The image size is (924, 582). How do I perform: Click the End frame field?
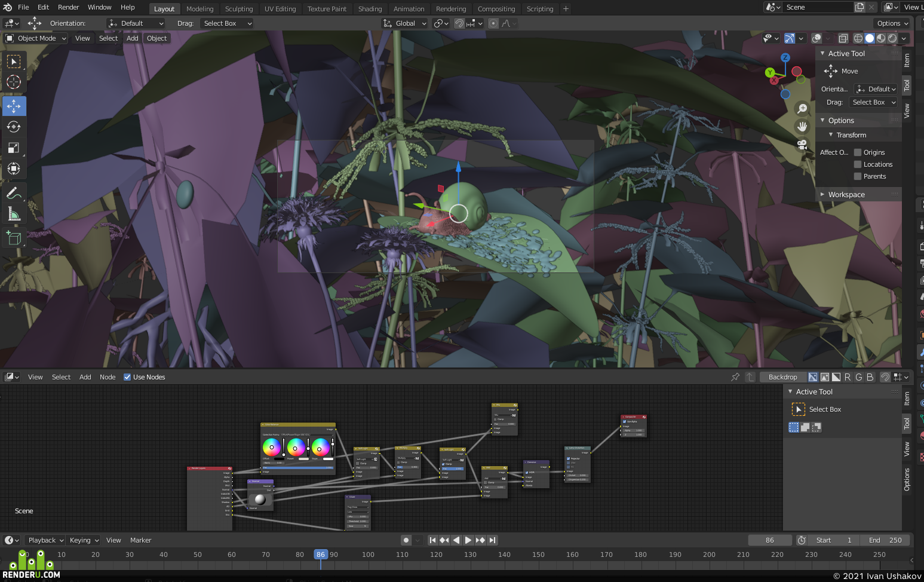click(886, 540)
